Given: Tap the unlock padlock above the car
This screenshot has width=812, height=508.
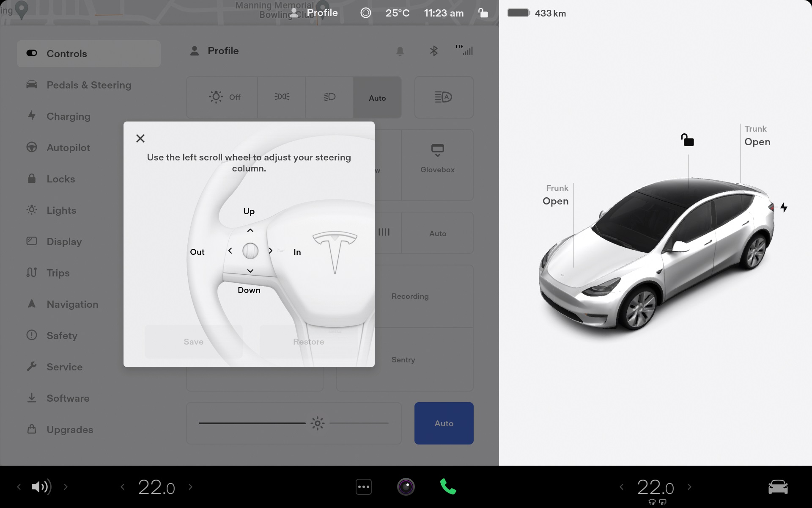Looking at the screenshot, I should 687,140.
